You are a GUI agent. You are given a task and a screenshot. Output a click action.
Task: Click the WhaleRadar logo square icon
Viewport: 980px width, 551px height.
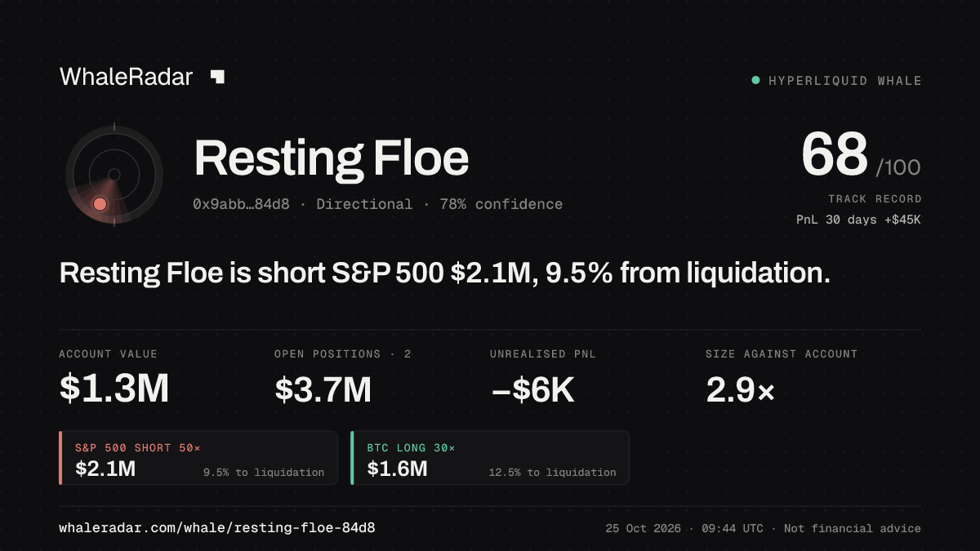click(217, 77)
